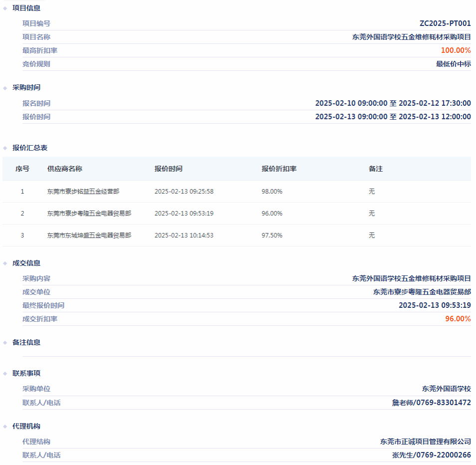476x465 pixels.
Task: Click the 98.00% discount rate cell
Action: click(272, 192)
